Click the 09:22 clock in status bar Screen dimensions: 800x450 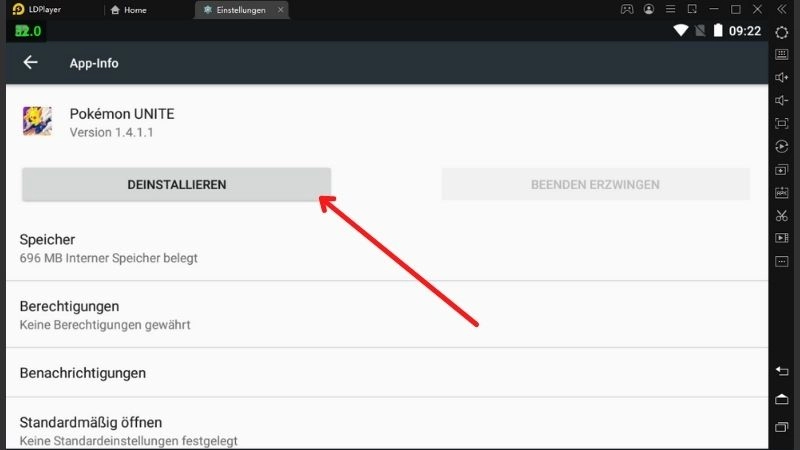(x=745, y=31)
